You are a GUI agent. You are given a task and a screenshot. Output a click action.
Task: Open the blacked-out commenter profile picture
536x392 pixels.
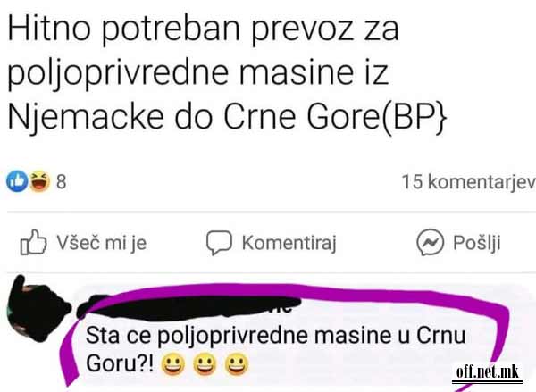click(38, 308)
